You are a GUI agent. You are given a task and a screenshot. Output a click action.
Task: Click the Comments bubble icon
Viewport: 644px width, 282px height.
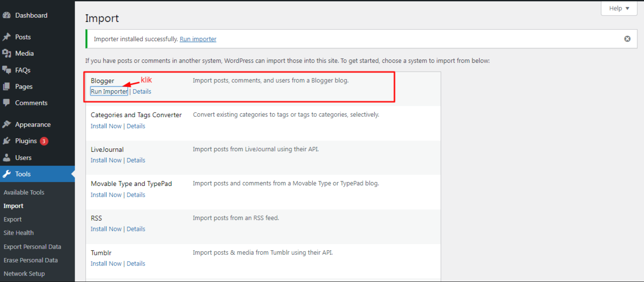coord(6,103)
